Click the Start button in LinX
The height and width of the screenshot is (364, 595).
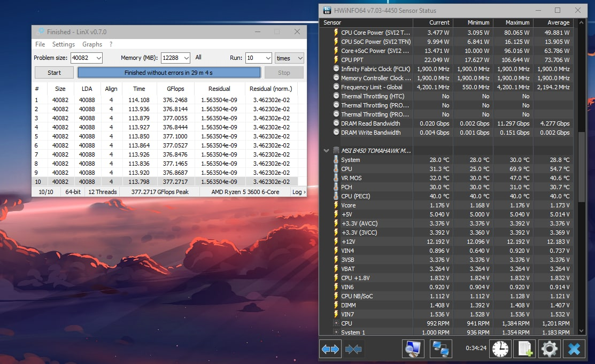click(54, 73)
